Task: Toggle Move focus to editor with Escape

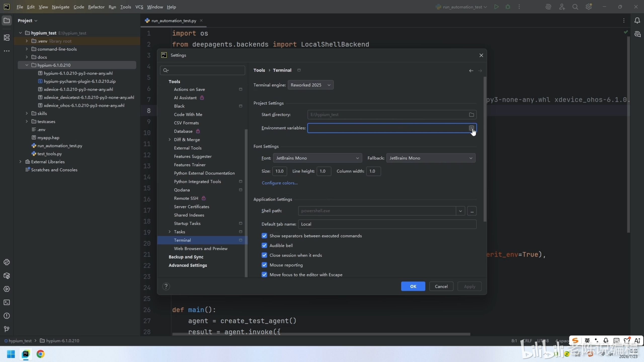Action: tap(264, 275)
